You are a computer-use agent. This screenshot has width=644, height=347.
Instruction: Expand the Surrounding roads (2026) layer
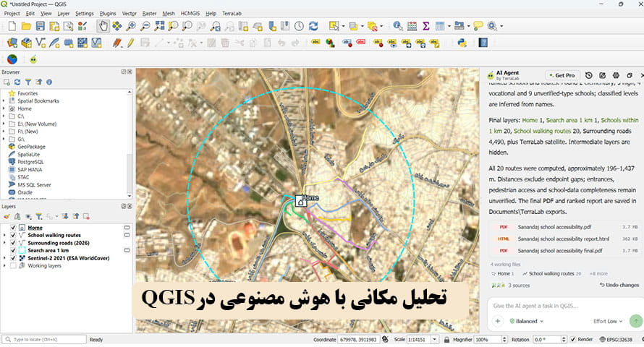pyautogui.click(x=4, y=243)
